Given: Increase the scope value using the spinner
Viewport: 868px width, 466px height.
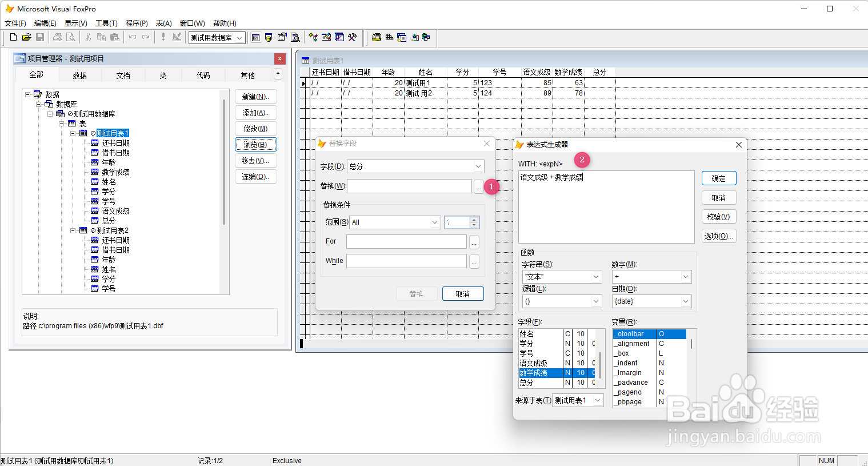Looking at the screenshot, I should point(474,220).
